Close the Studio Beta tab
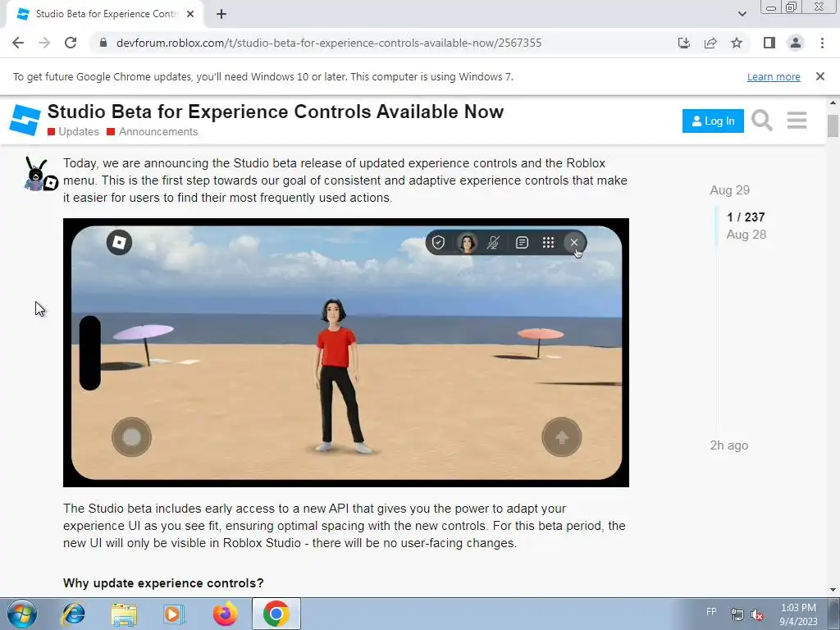This screenshot has height=630, width=840. point(190,15)
